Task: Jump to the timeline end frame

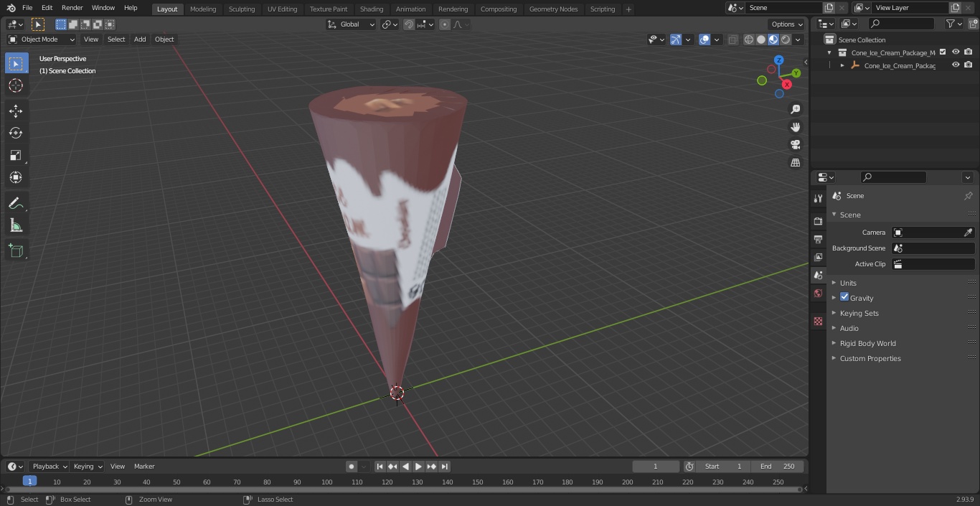Action: [x=444, y=467]
